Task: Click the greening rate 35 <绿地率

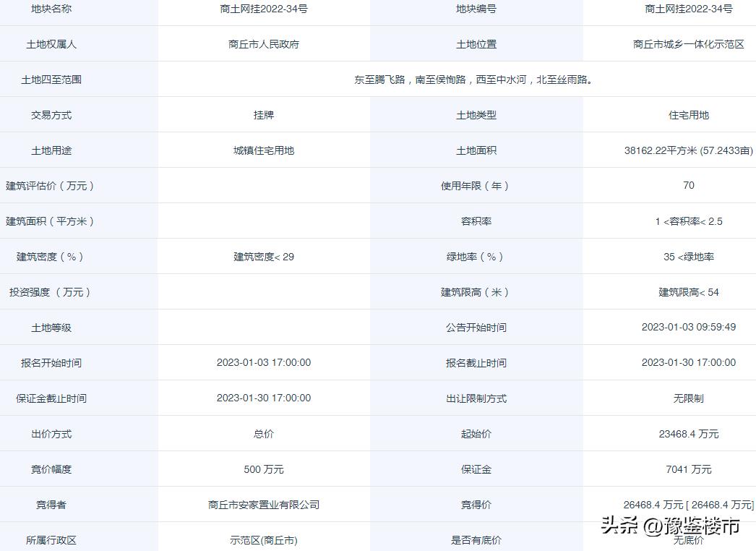Action: coord(689,256)
